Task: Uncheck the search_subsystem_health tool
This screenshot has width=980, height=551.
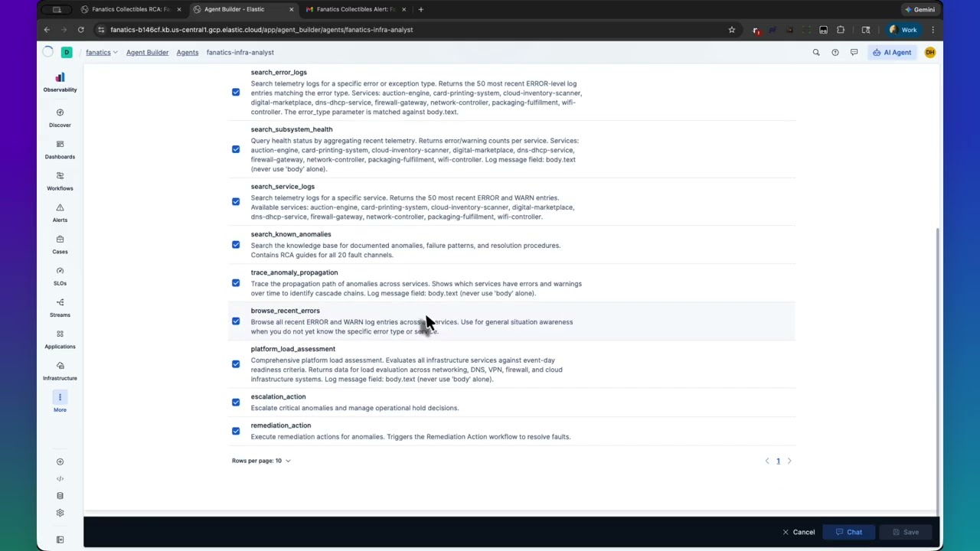Action: (236, 149)
